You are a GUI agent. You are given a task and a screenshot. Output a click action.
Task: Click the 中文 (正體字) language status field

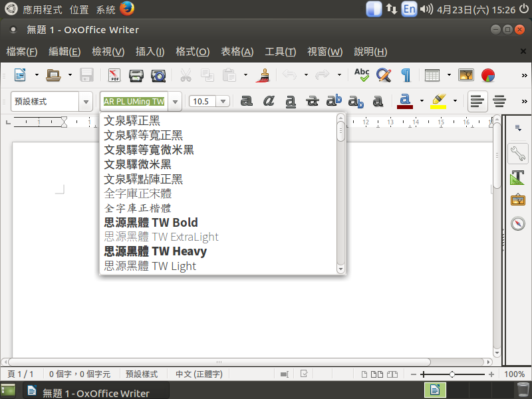[x=199, y=374]
